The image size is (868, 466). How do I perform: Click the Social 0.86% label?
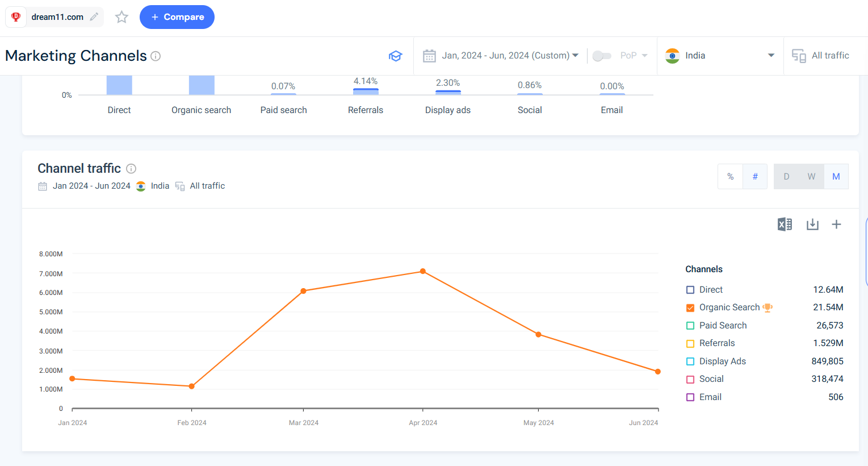(530, 85)
